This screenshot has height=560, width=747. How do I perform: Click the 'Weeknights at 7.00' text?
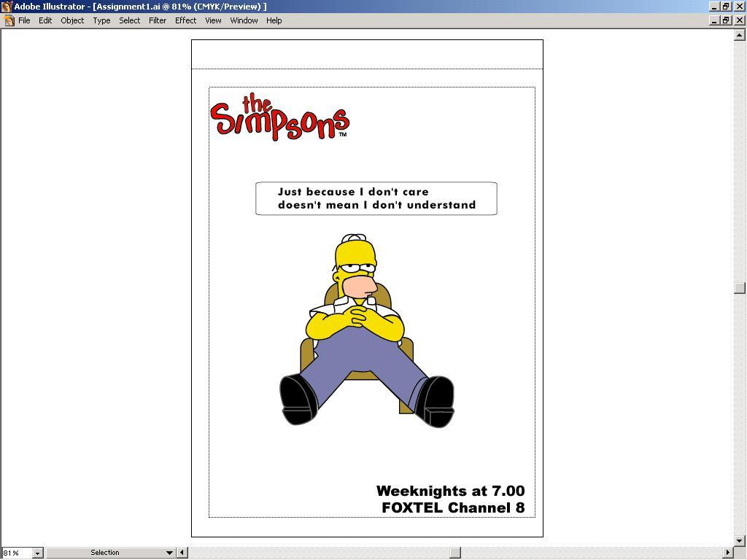[451, 491]
